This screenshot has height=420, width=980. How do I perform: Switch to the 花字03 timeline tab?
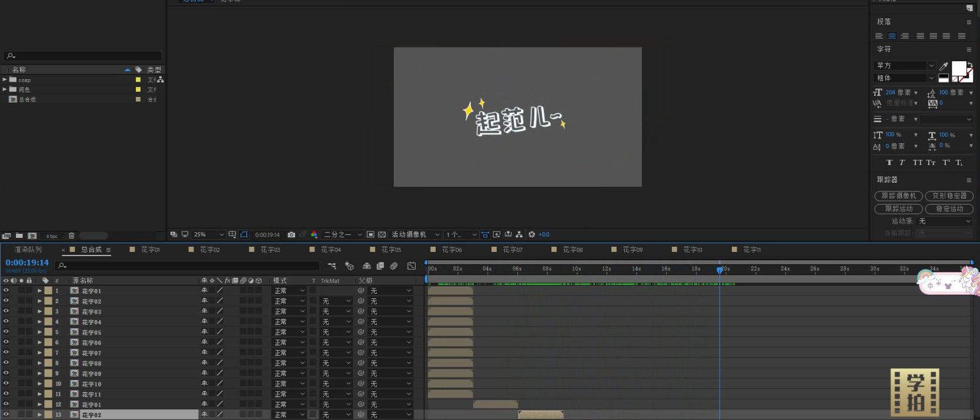pyautogui.click(x=270, y=250)
